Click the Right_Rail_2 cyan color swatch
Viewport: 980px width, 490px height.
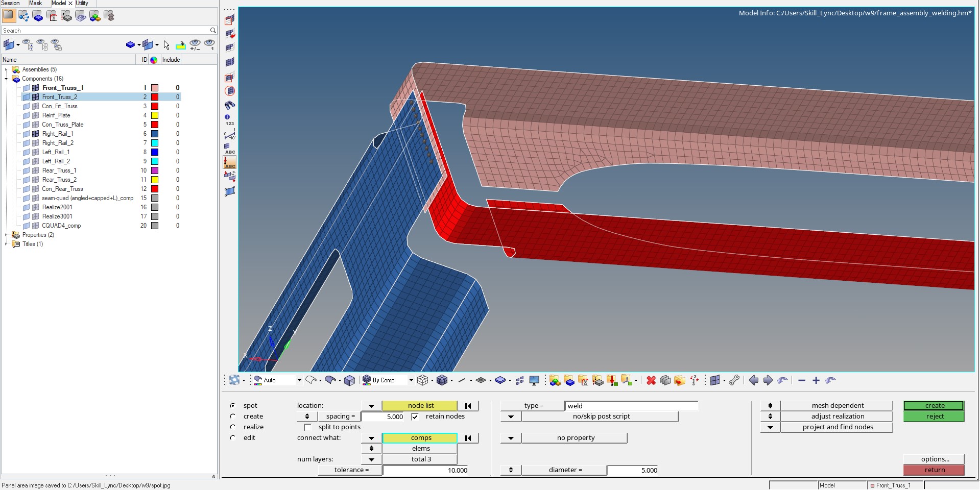tap(154, 143)
